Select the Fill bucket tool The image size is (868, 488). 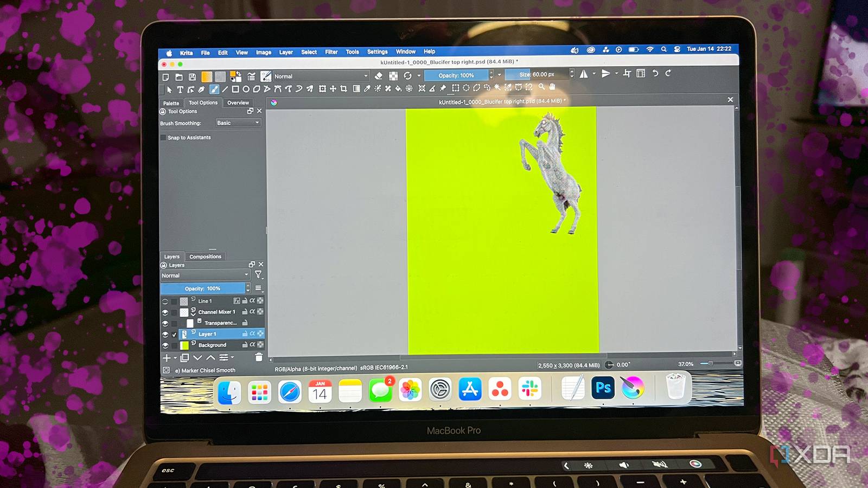click(398, 88)
